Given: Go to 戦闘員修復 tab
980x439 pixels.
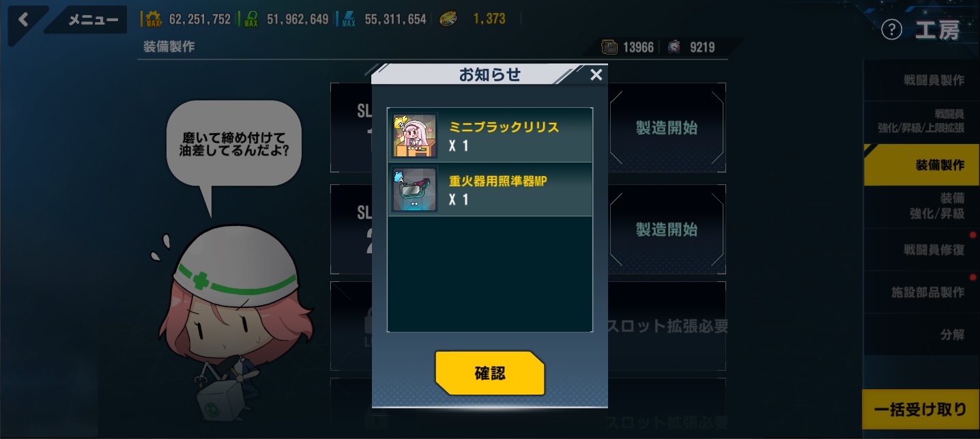Looking at the screenshot, I should (x=921, y=250).
